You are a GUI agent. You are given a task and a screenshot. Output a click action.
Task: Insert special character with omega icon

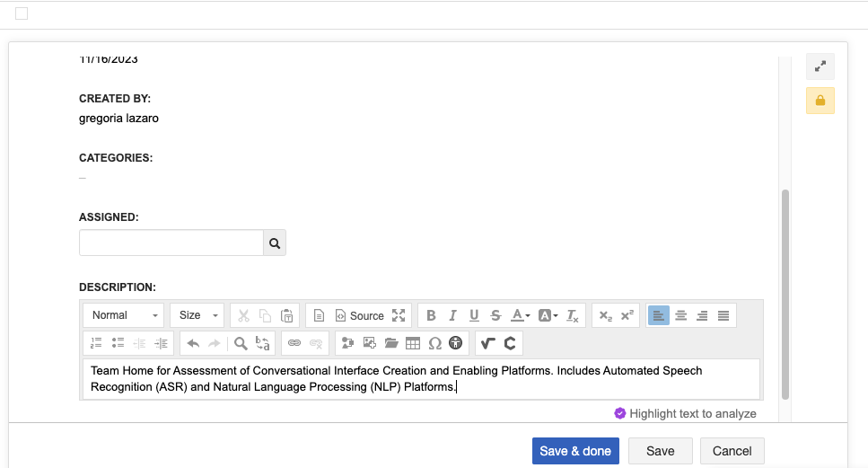click(x=434, y=343)
